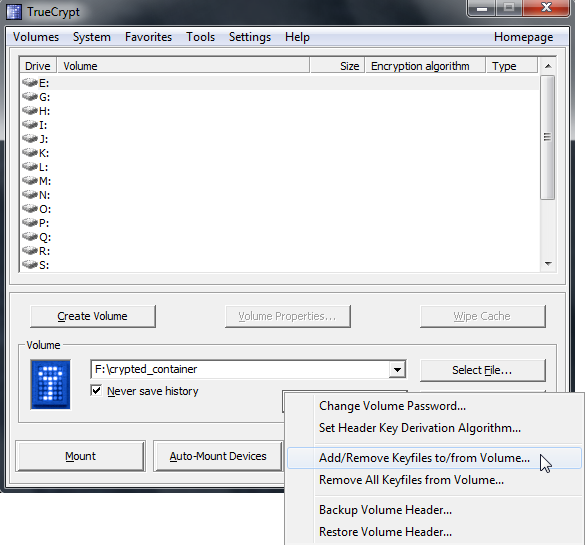Sort by the Type column header
This screenshot has width=585, height=545.
[512, 66]
